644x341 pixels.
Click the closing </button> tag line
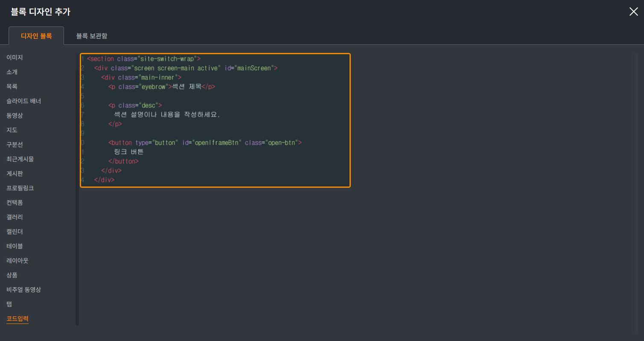(x=124, y=161)
